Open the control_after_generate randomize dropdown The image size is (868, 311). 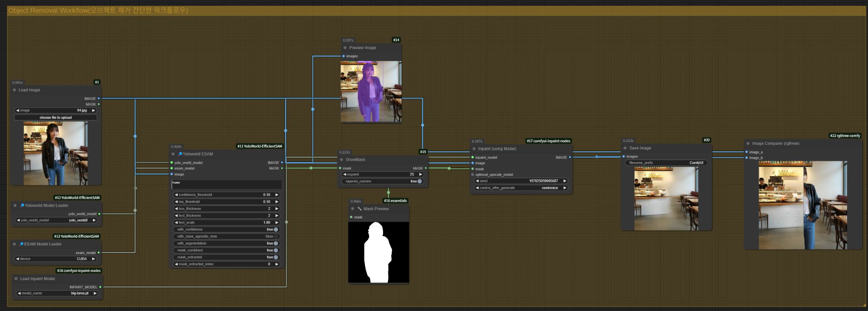click(x=521, y=188)
